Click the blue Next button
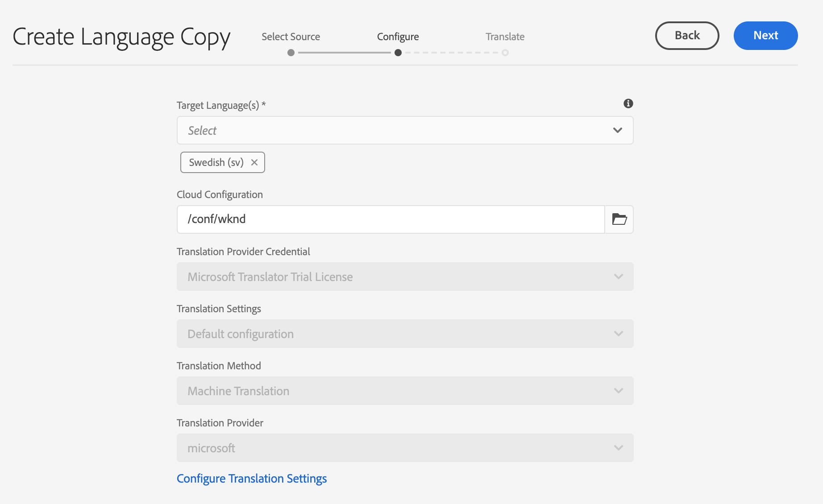This screenshot has height=504, width=823. click(765, 36)
